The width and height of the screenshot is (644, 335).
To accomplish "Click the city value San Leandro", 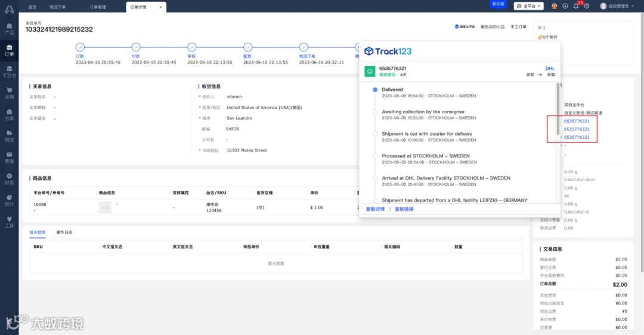I will tap(240, 118).
